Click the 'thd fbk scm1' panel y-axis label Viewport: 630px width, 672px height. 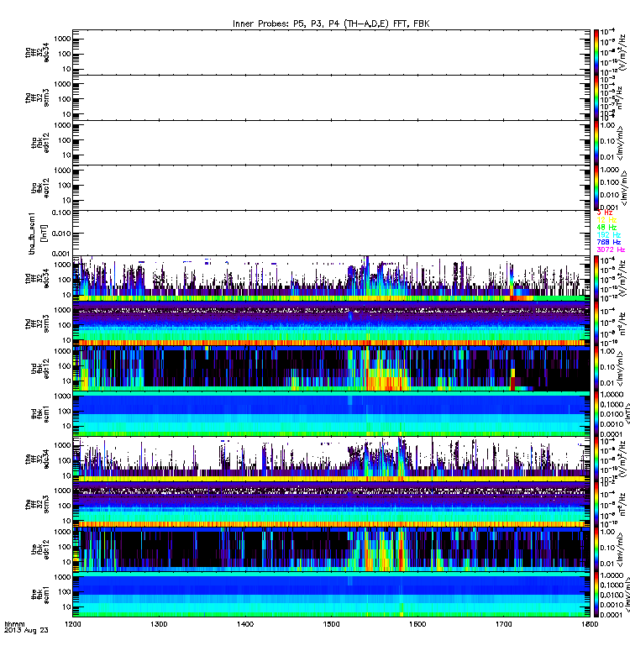[x=40, y=414]
